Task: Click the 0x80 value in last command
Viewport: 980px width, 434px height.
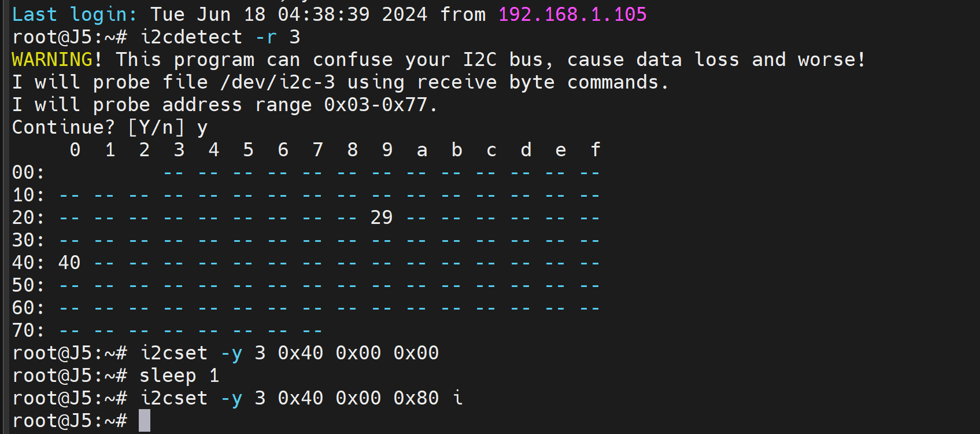Action: coord(416,398)
